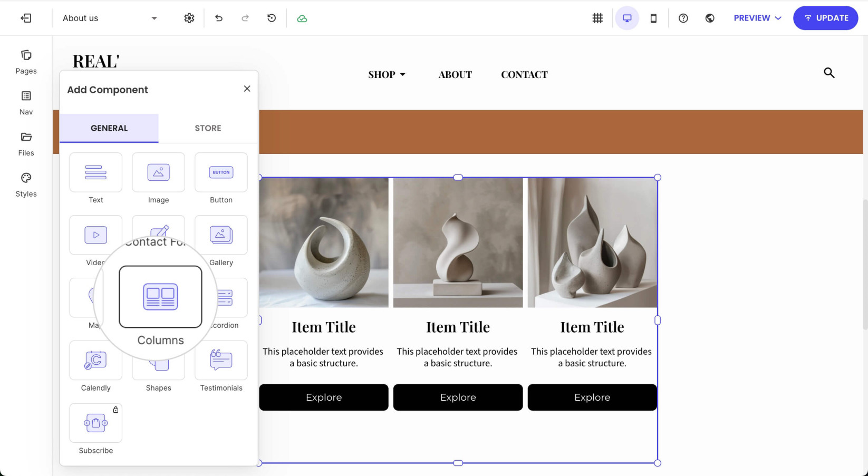The height and width of the screenshot is (476, 868).
Task: Click the bottom-right corner handle
Action: [658, 463]
